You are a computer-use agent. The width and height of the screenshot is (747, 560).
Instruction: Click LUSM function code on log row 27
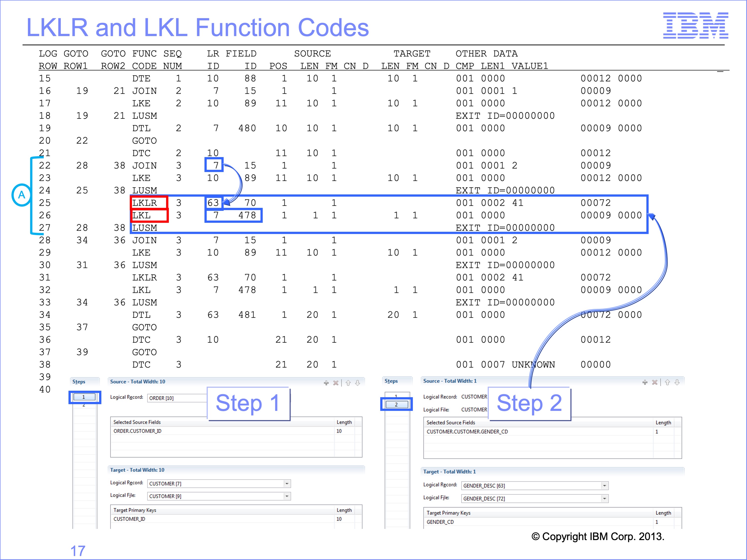(x=144, y=228)
